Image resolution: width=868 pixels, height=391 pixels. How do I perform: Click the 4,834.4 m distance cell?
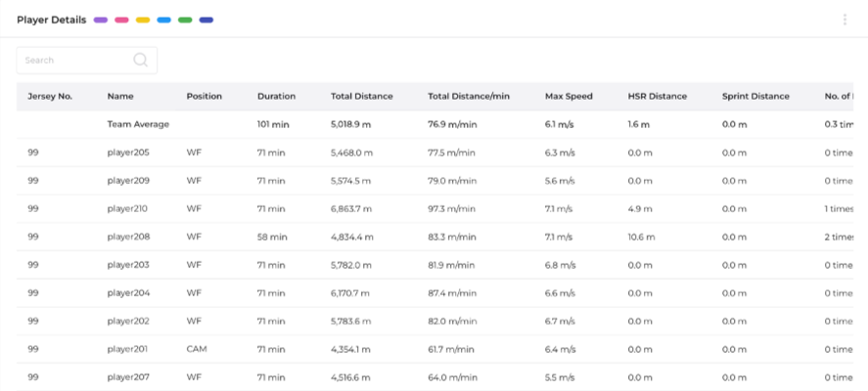[352, 237]
